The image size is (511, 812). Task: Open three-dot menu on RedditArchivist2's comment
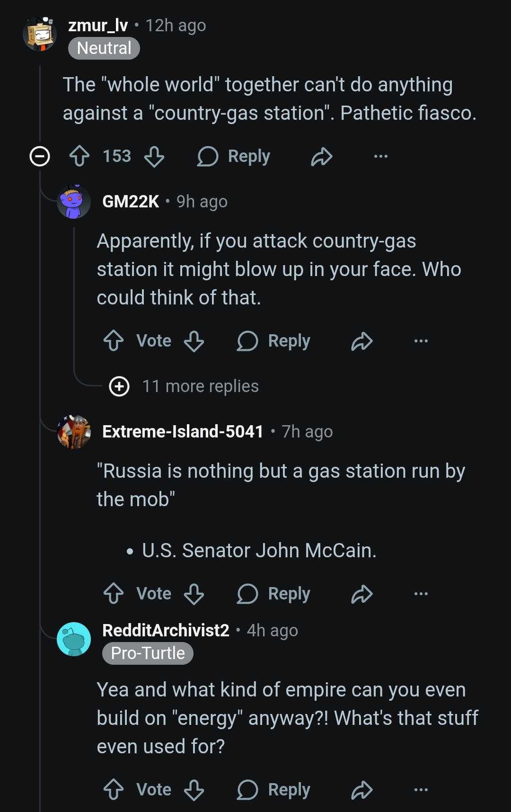[x=421, y=790]
